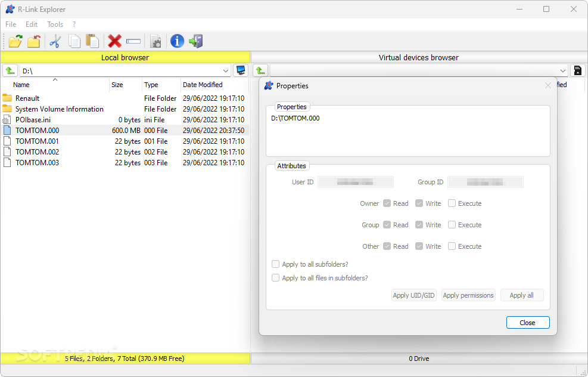Click the Group ID input field

pos(486,182)
